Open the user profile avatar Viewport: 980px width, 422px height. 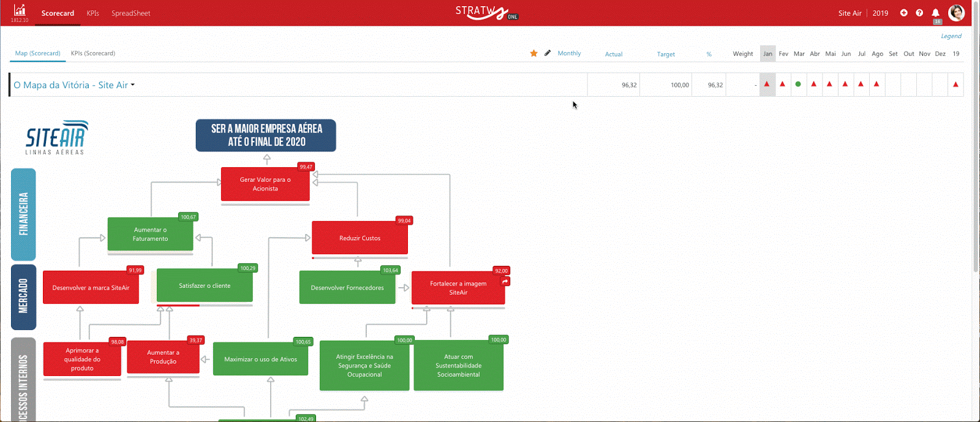tap(956, 12)
